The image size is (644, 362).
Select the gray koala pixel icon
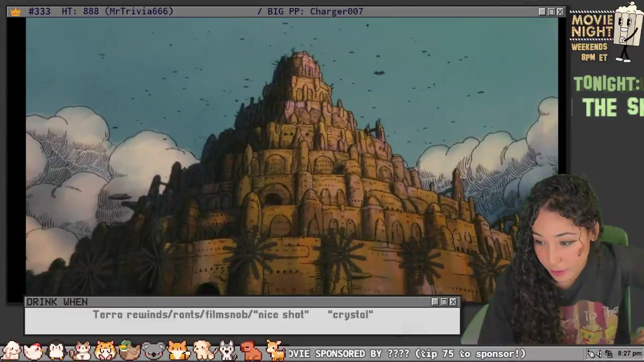click(x=154, y=351)
